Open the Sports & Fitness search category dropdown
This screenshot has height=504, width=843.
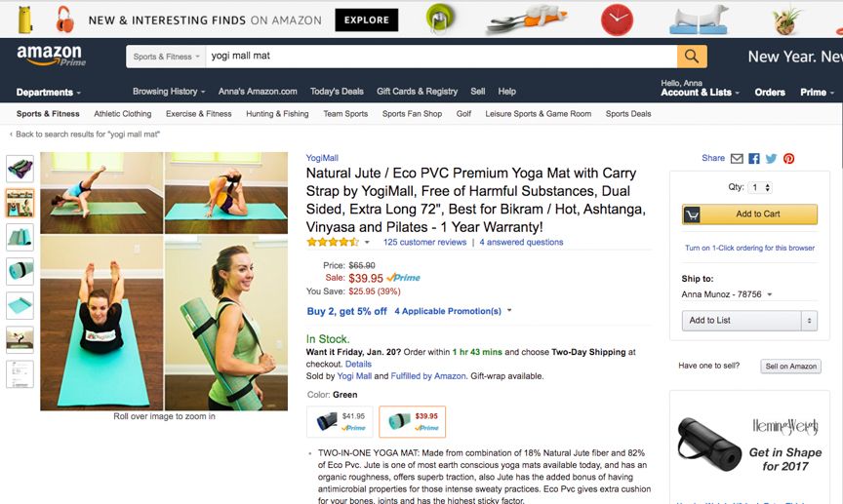pyautogui.click(x=165, y=57)
